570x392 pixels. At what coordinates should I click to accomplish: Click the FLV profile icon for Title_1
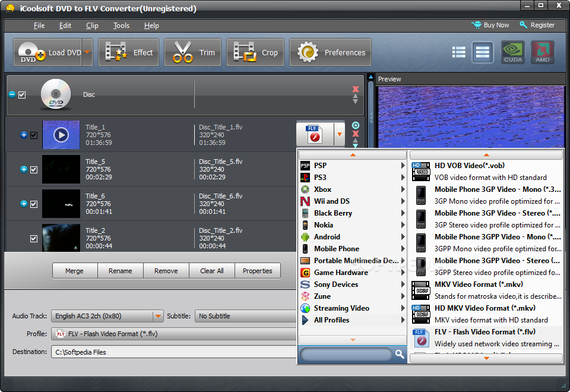click(x=315, y=134)
